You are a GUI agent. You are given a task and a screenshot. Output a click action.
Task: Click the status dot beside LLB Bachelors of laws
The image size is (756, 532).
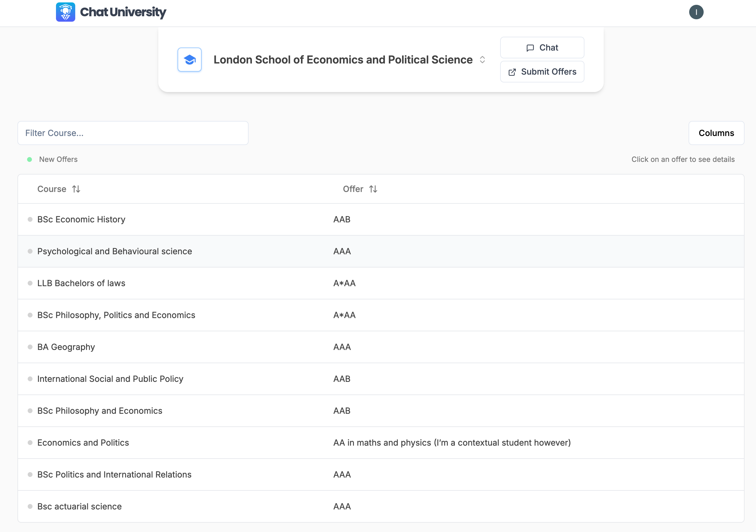tap(30, 283)
